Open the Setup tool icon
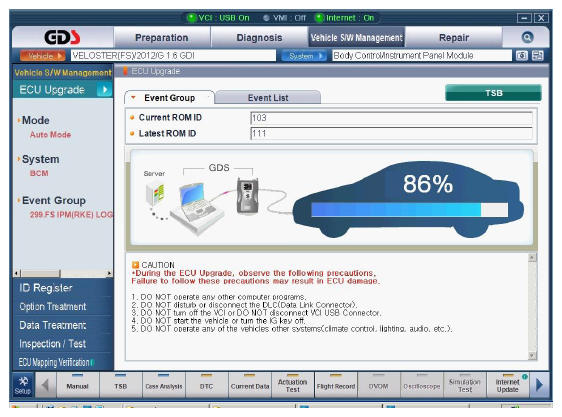Screen dimensions: 562x417 coord(23,385)
